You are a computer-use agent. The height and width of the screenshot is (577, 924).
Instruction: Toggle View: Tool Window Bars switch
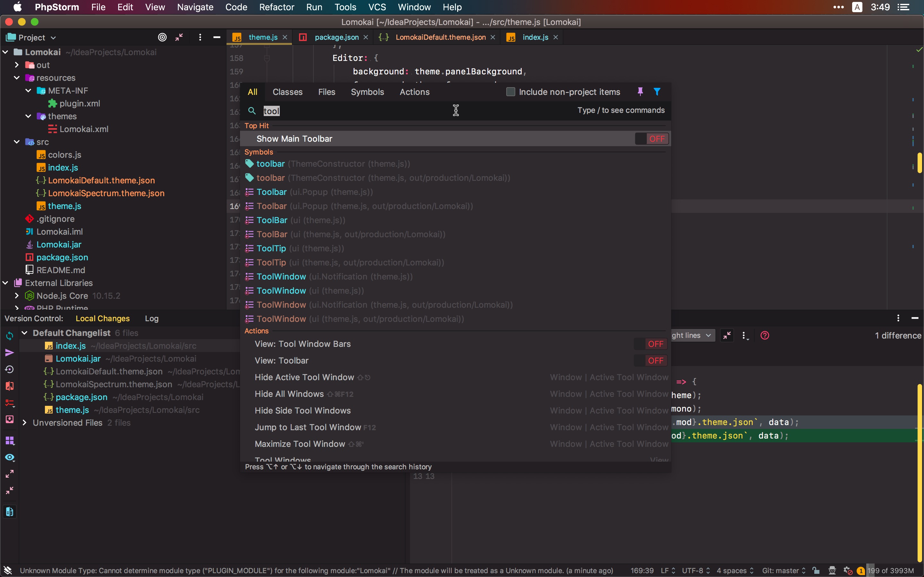651,344
